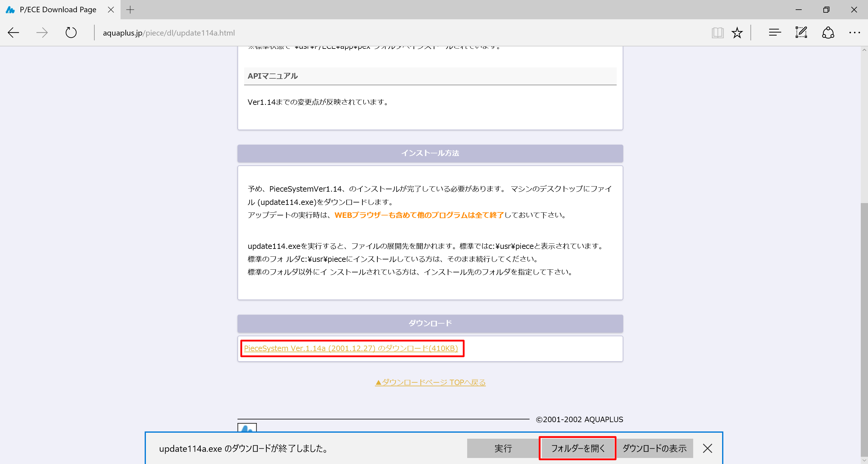Open the More actions ellipsis menu
Image resolution: width=868 pixels, height=464 pixels.
coord(854,33)
